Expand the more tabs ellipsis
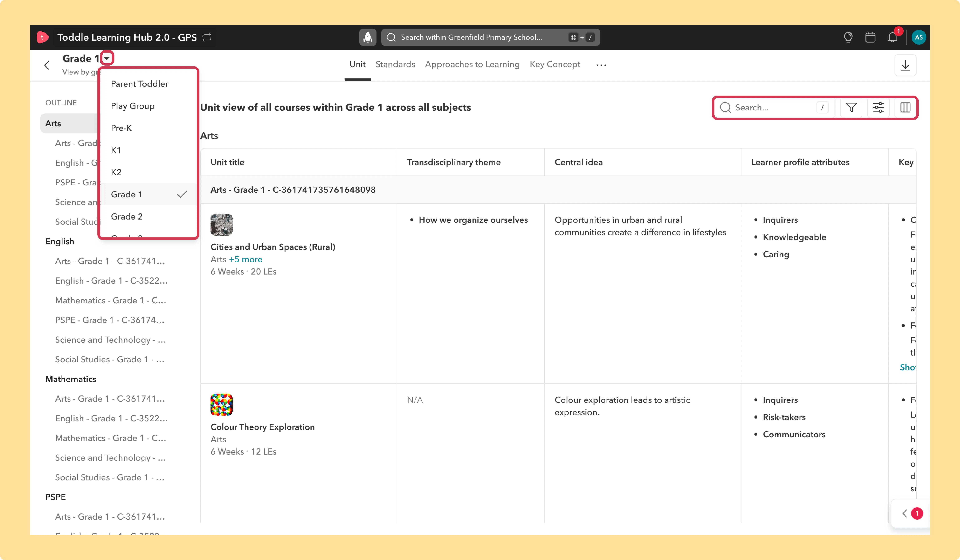The height and width of the screenshot is (560, 960). pyautogui.click(x=601, y=65)
